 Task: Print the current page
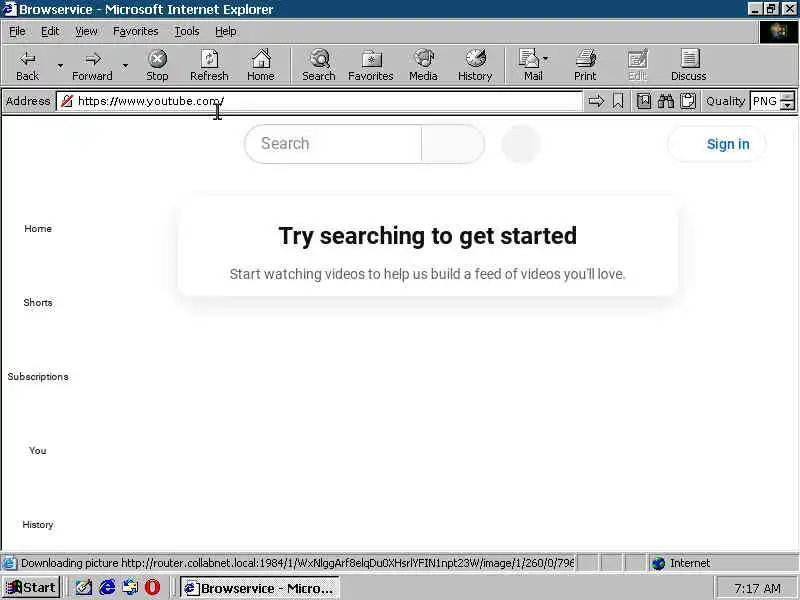click(585, 65)
